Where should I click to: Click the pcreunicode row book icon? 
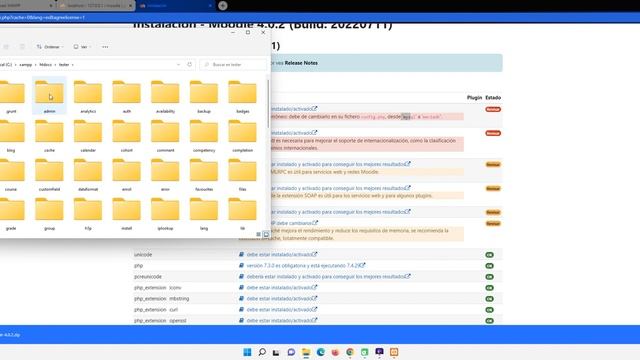[x=241, y=276]
